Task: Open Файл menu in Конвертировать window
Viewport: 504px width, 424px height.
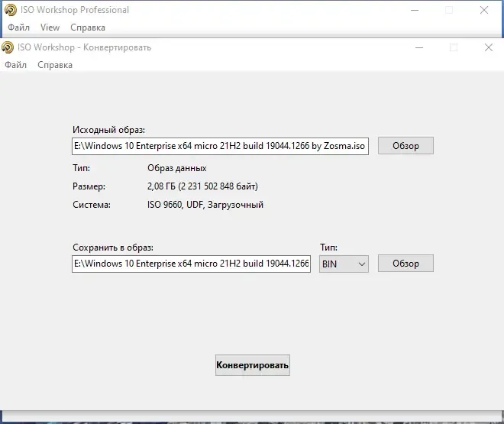Action: coord(15,65)
